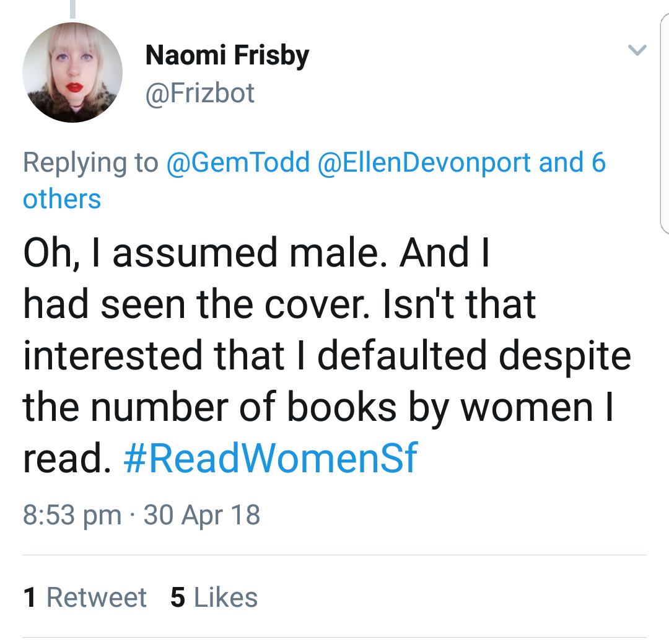Click the likes count number 5
The height and width of the screenshot is (644, 669).
tap(178, 598)
